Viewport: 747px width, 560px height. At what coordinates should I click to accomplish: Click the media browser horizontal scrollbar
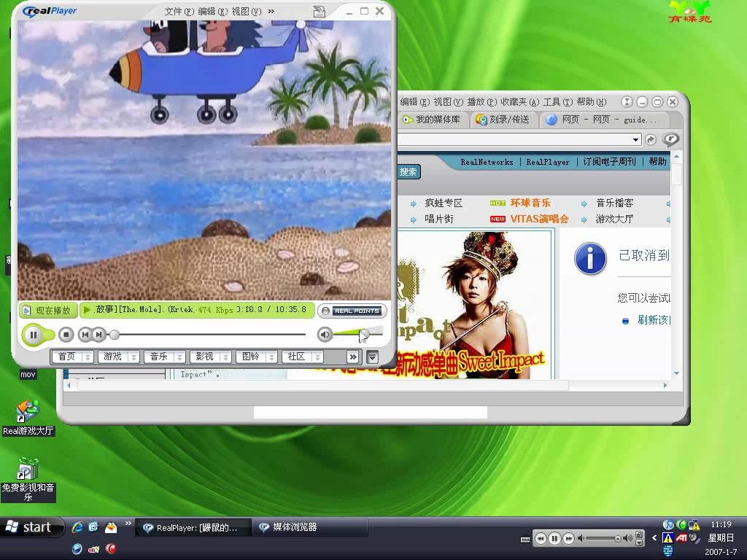(x=323, y=385)
